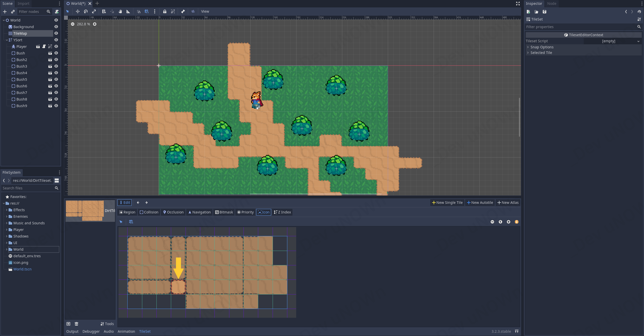Image resolution: width=644 pixels, height=336 pixels.
Task: Remove selected texture with trash icon
Action: [76, 324]
